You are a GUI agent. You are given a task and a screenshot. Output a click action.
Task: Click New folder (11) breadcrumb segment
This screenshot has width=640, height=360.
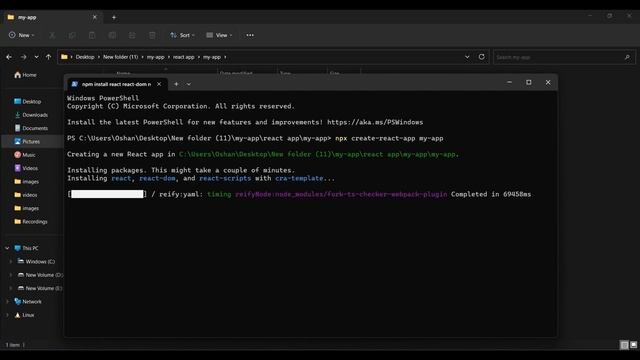(x=120, y=57)
